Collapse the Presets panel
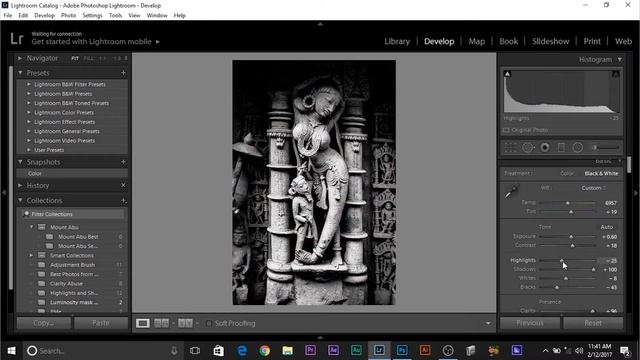The height and width of the screenshot is (360, 640). tap(20, 73)
